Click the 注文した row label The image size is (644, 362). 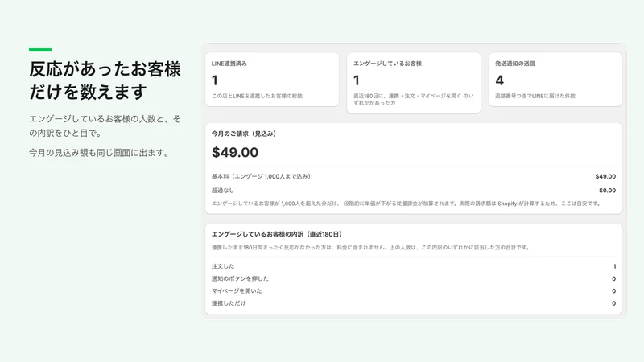pos(223,266)
